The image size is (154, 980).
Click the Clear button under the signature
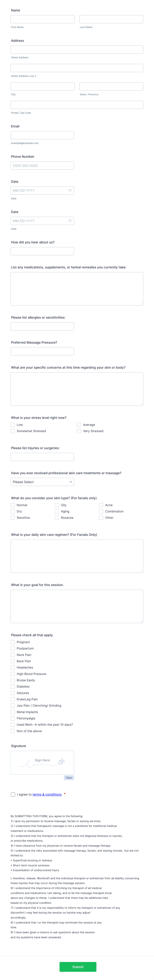69,778
